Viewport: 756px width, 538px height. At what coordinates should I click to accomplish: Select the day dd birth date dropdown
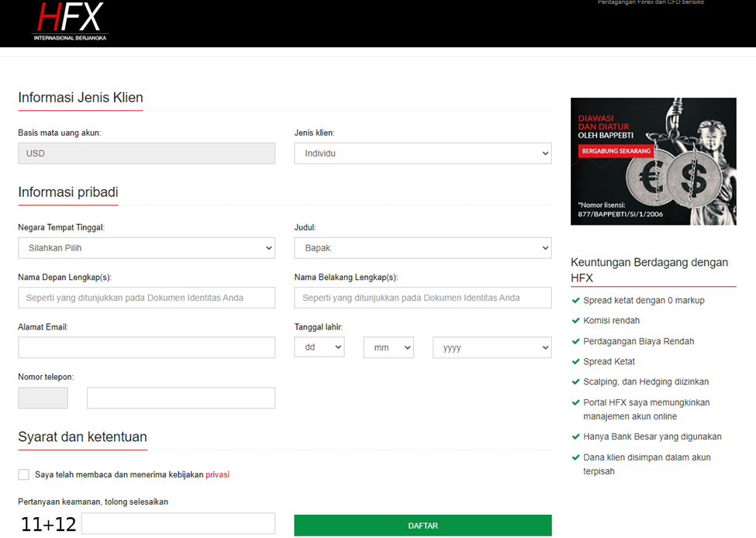pyautogui.click(x=319, y=347)
